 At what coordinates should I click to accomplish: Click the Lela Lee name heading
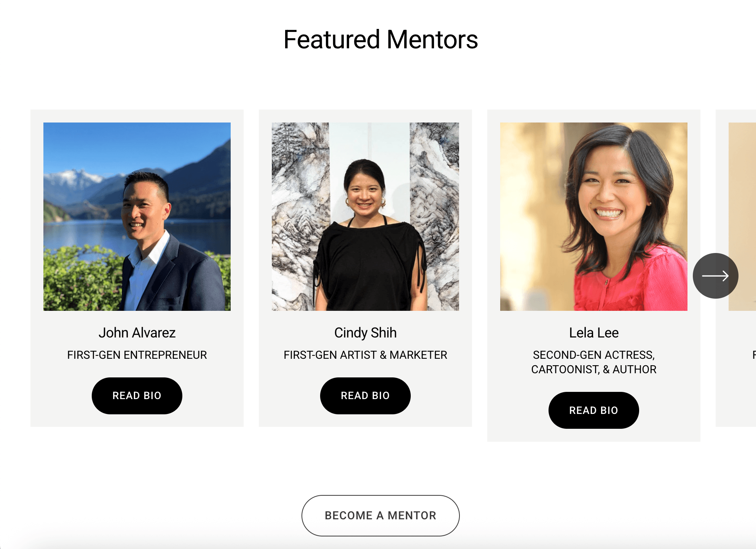[594, 333]
